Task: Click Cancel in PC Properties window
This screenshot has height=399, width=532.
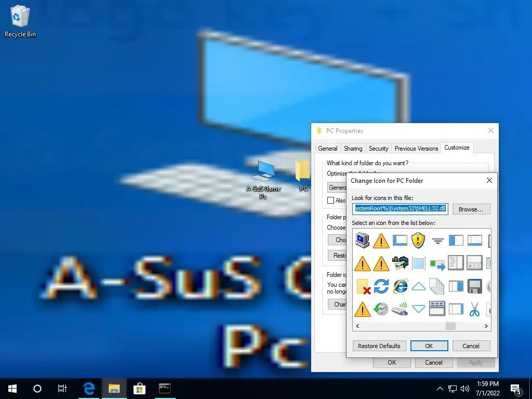Action: click(434, 363)
